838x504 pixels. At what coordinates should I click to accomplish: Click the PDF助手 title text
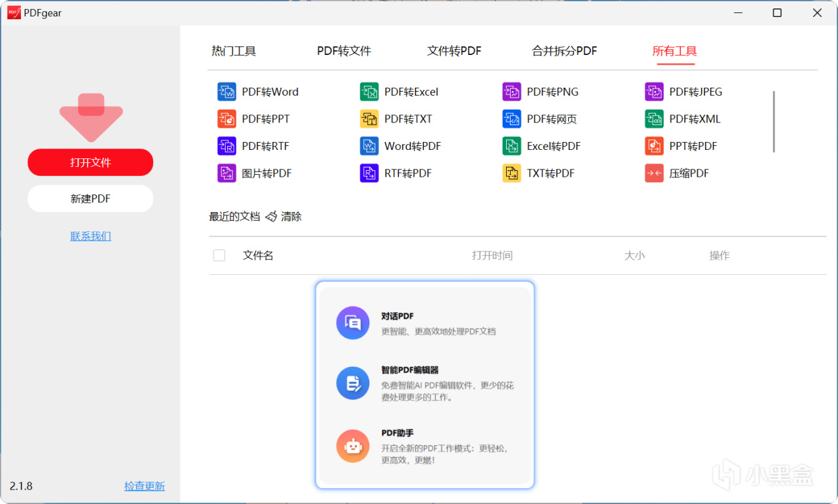coord(397,433)
